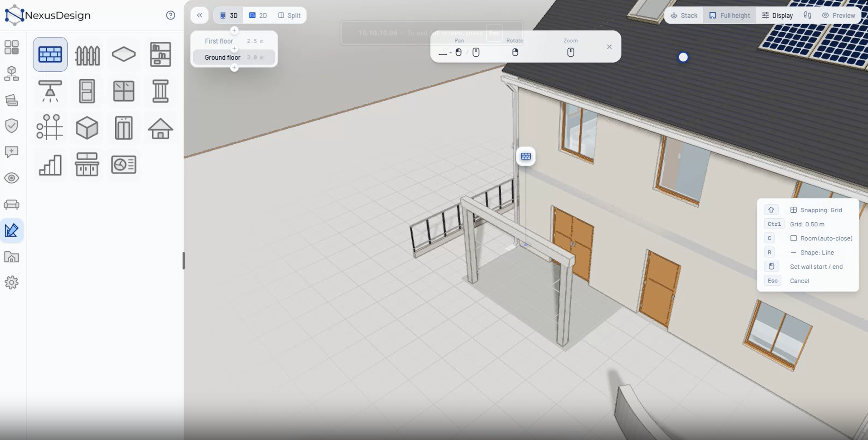Screen dimensions: 868x440
Task: Select the elevator tool
Action: point(123,127)
